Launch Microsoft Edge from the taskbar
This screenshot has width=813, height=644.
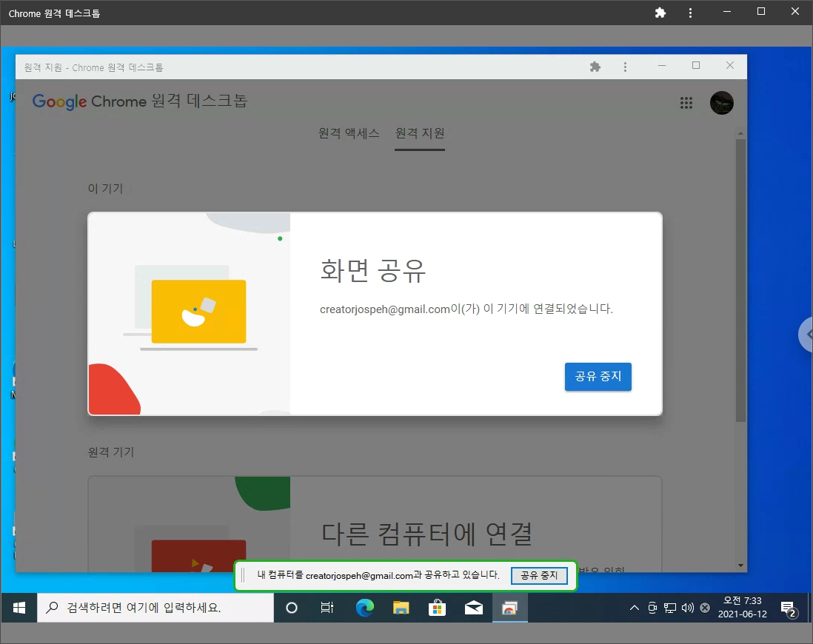(x=365, y=608)
